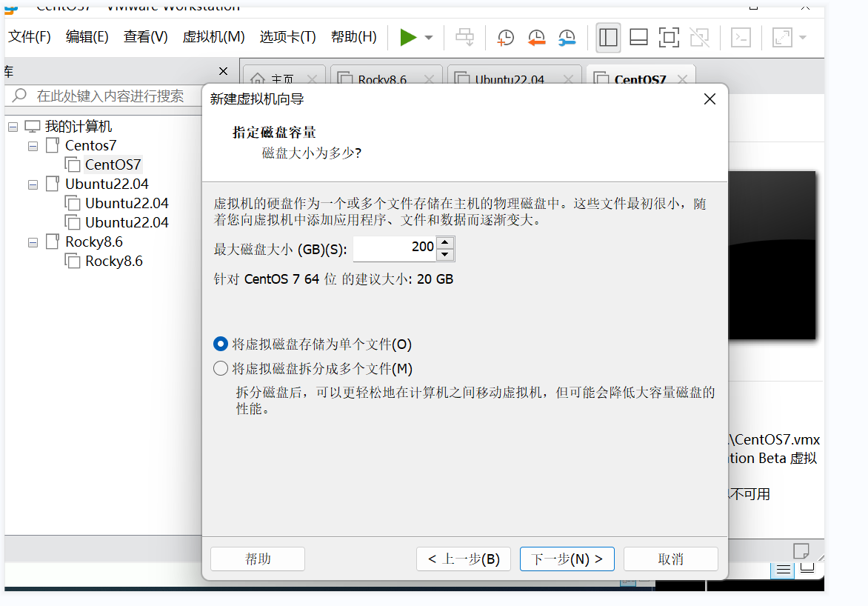Select the Ubuntu22.04 folder in the library
Image resolution: width=868 pixels, height=606 pixels.
(x=107, y=184)
